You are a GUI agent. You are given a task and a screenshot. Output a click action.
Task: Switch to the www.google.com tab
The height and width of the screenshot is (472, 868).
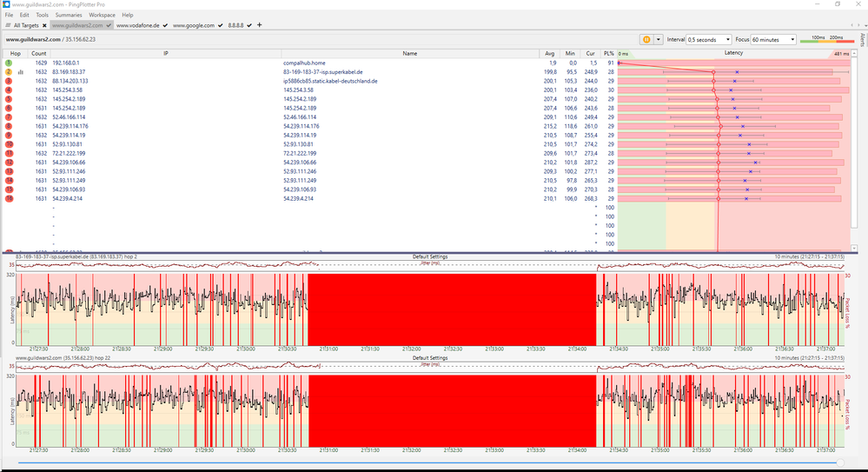(194, 26)
